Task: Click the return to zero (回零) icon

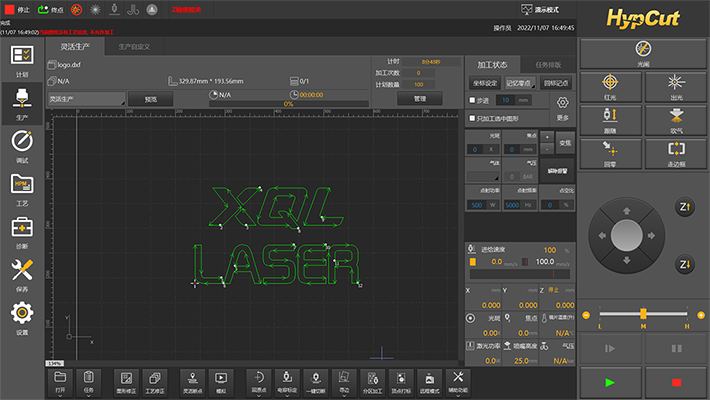Action: point(610,152)
